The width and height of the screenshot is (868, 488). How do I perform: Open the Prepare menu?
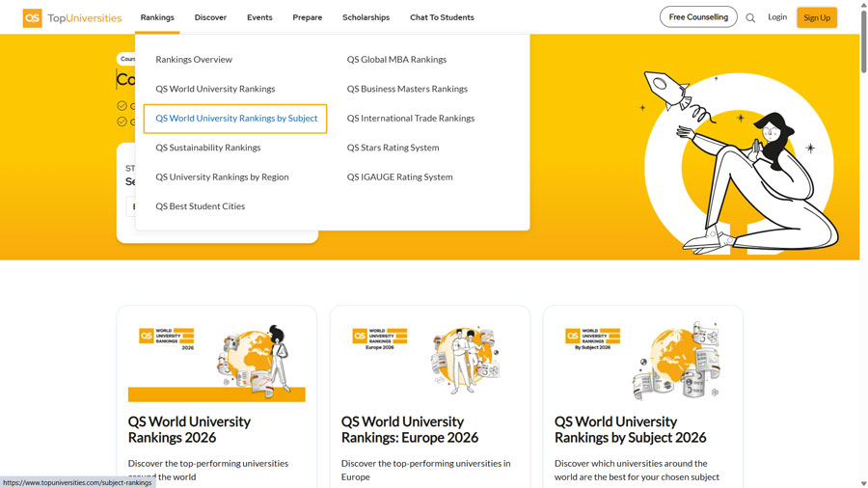pos(308,17)
